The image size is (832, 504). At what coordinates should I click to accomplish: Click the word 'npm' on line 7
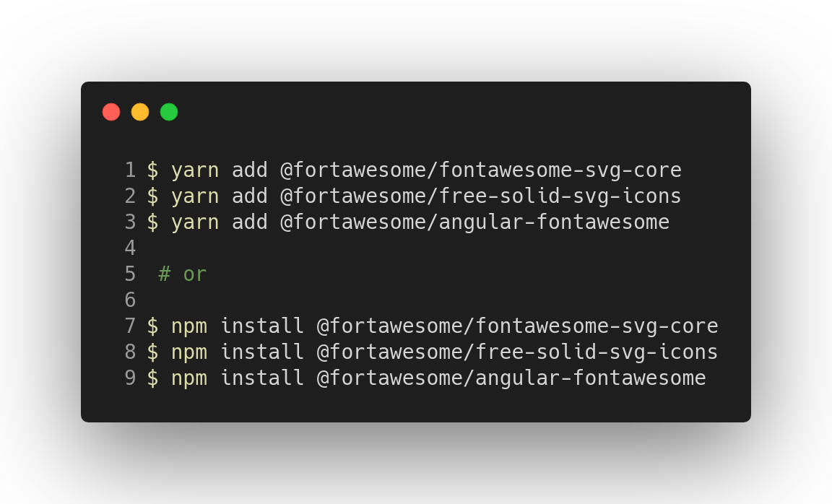point(188,326)
